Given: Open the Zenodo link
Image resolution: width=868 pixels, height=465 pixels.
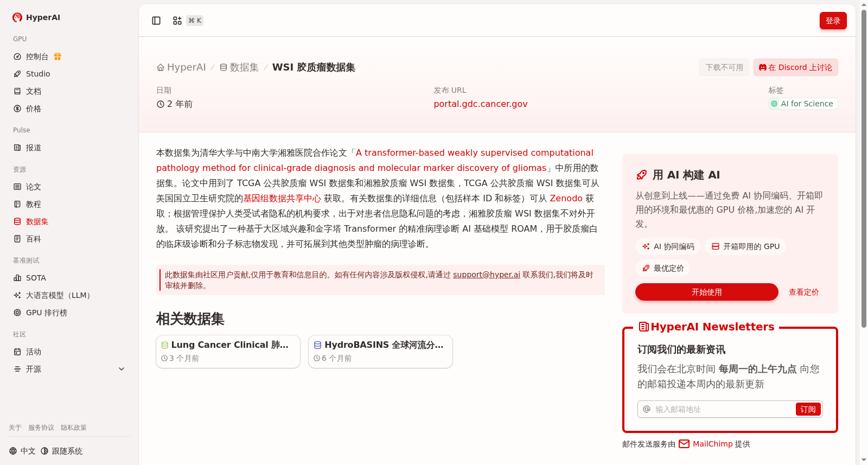Looking at the screenshot, I should [566, 198].
